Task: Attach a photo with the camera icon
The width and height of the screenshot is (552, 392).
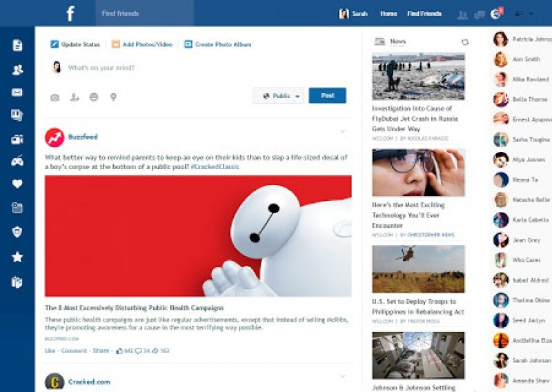Action: [x=55, y=97]
